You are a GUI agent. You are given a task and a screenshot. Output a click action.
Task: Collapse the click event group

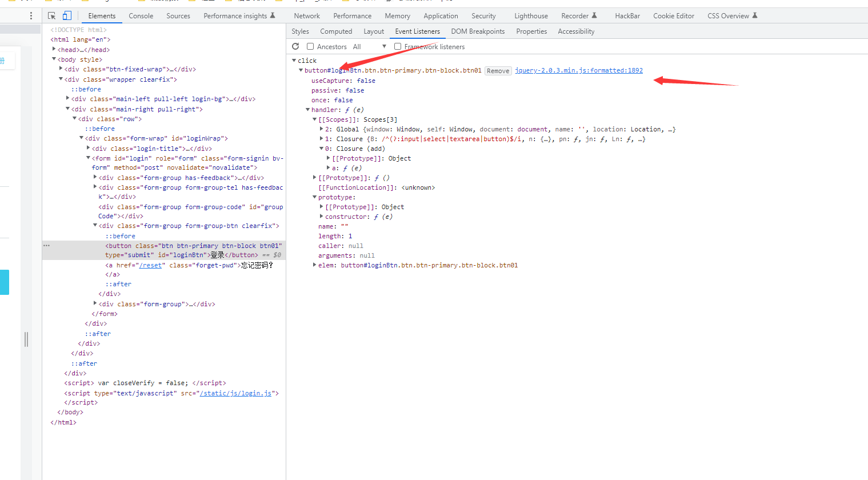click(294, 61)
